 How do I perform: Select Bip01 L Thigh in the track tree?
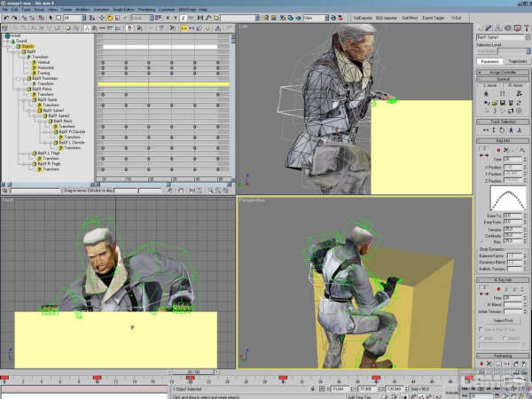(49, 153)
